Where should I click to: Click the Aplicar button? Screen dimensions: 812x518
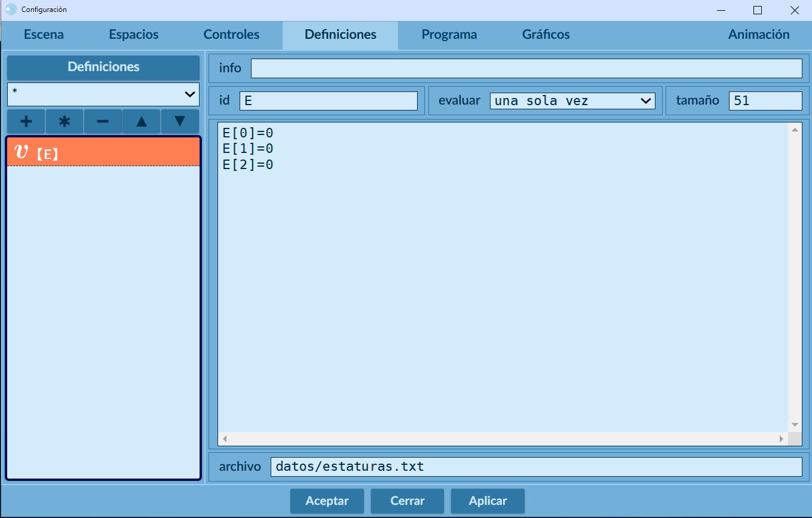point(488,501)
